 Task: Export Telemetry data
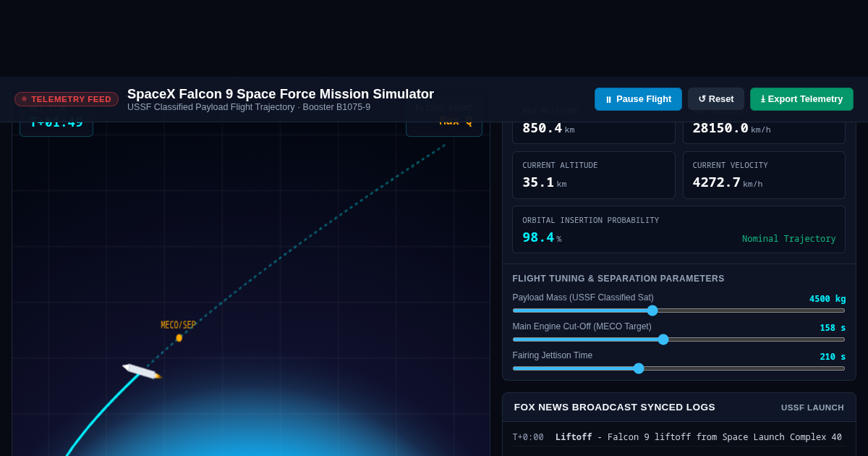801,99
